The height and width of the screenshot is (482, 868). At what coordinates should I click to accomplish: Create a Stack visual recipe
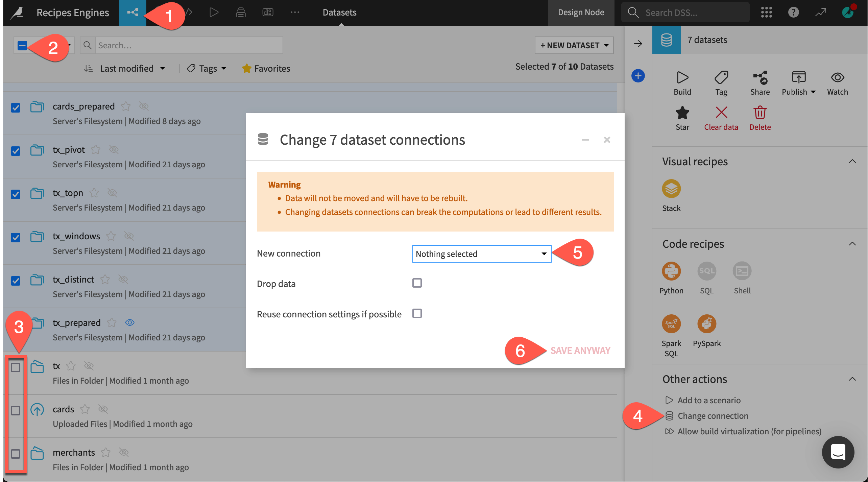671,189
